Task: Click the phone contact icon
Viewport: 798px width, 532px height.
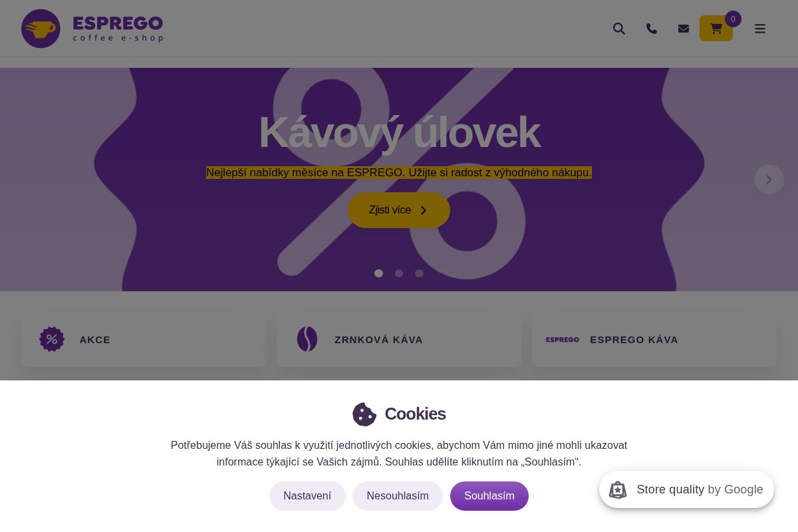Action: (x=652, y=29)
